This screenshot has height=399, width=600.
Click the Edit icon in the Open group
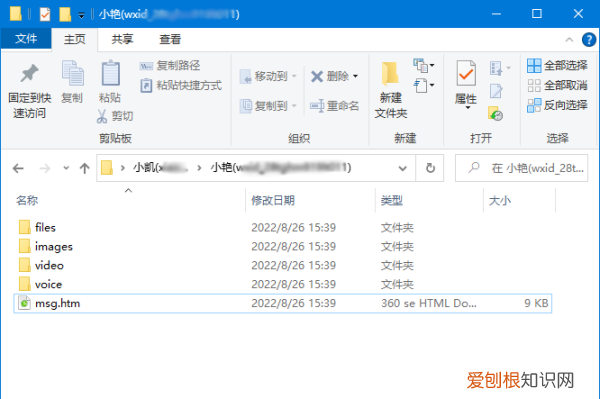tap(496, 91)
